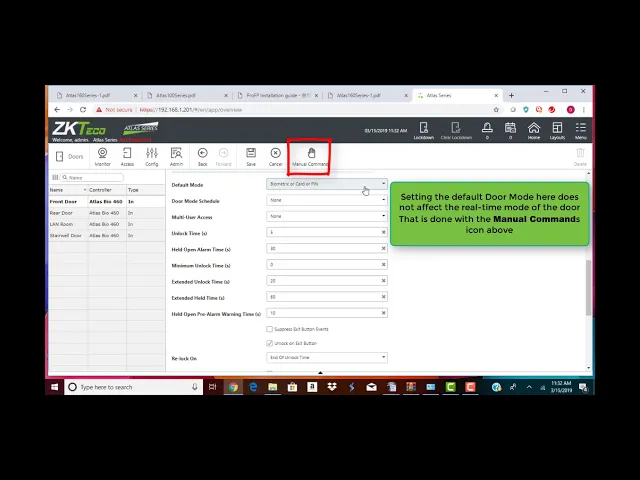Save changes with the Save icon
Viewport: 640px width, 480px height.
(251, 156)
